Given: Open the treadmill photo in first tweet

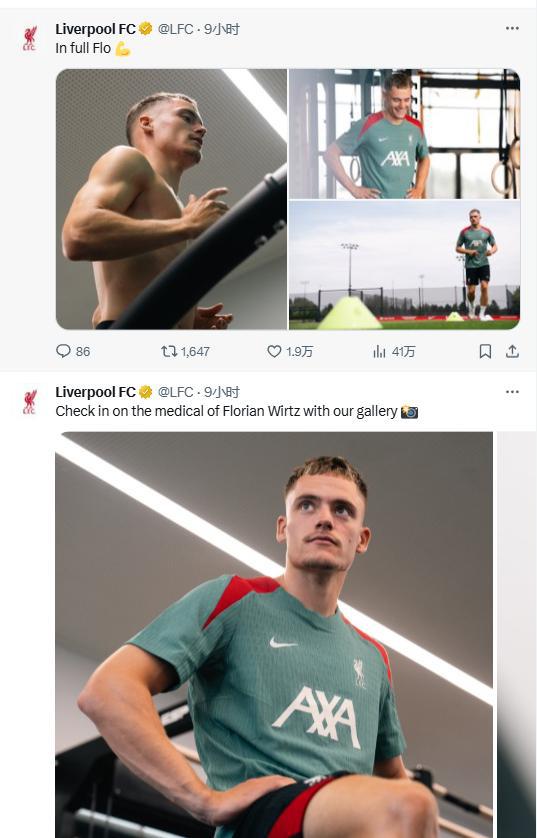Looking at the screenshot, I should coord(172,199).
